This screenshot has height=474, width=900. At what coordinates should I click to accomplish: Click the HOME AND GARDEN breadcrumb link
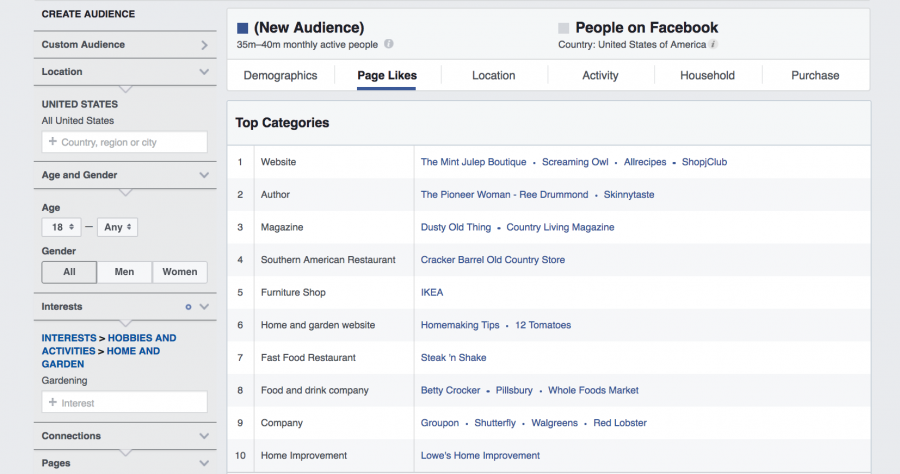pyautogui.click(x=100, y=358)
